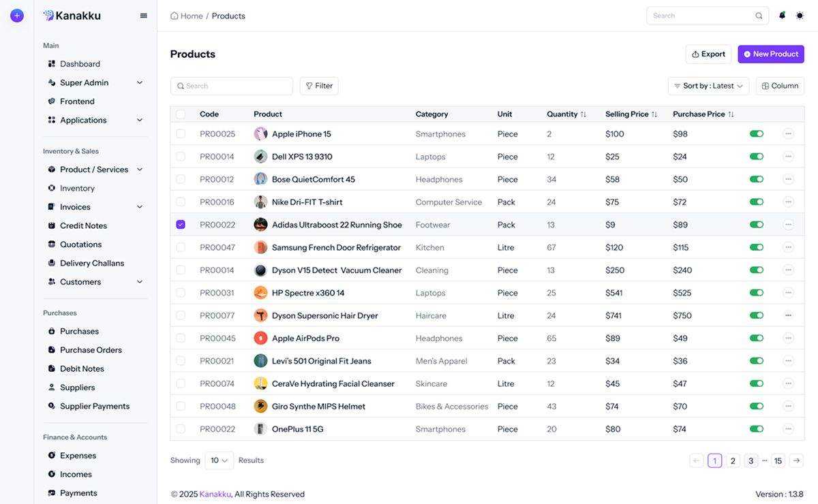Click the sidebar hamburger menu icon
Image resolution: width=818 pixels, height=504 pixels.
pos(143,15)
